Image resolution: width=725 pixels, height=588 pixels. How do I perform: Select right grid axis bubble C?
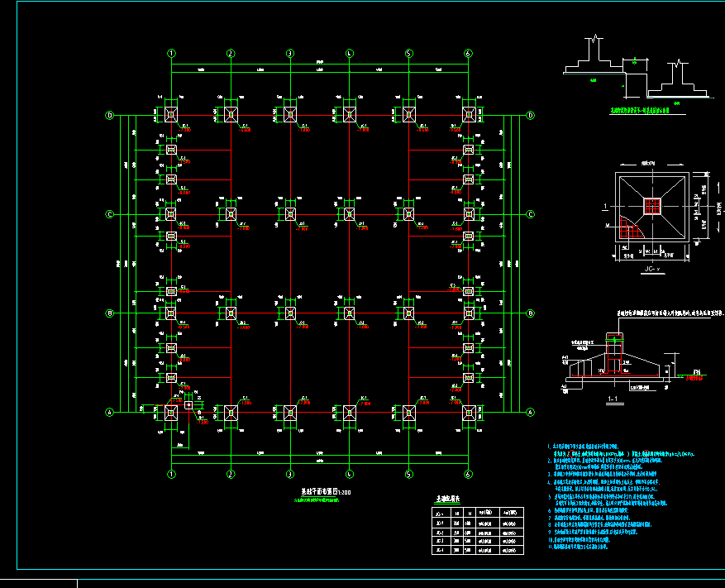tap(530, 214)
